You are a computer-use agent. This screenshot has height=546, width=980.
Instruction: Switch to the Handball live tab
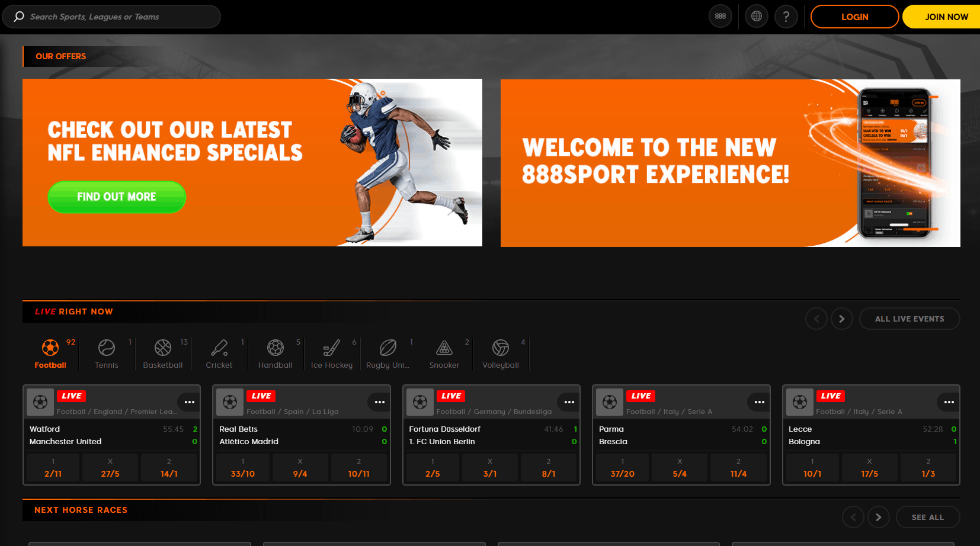[x=276, y=354]
